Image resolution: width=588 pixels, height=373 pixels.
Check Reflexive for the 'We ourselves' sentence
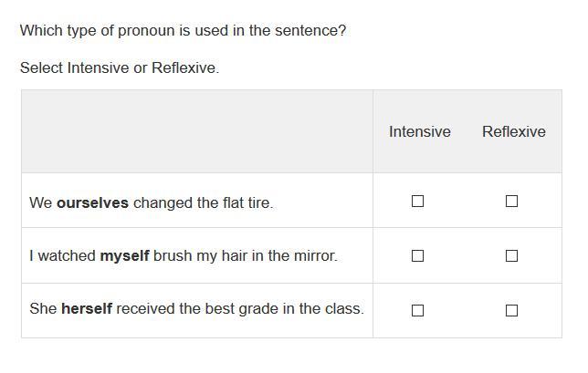(511, 201)
